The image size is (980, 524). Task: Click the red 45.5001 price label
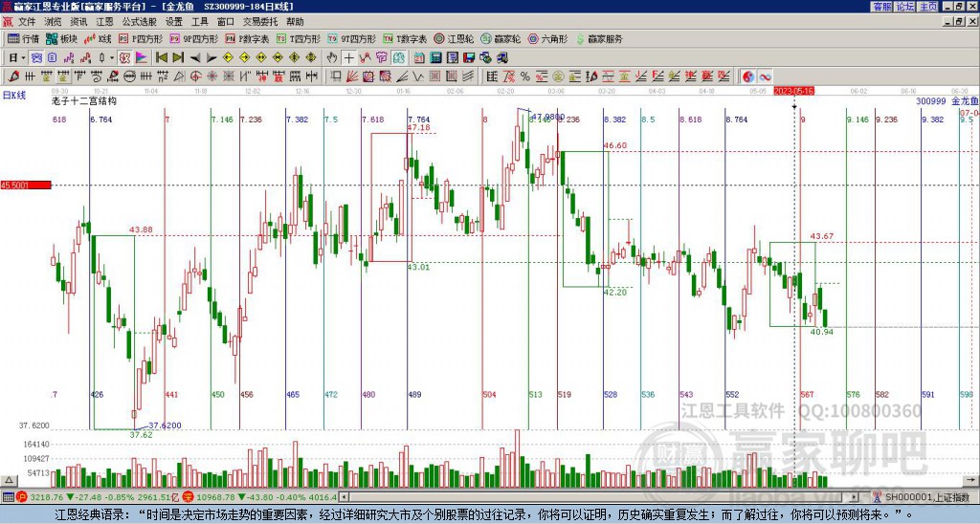click(x=26, y=185)
